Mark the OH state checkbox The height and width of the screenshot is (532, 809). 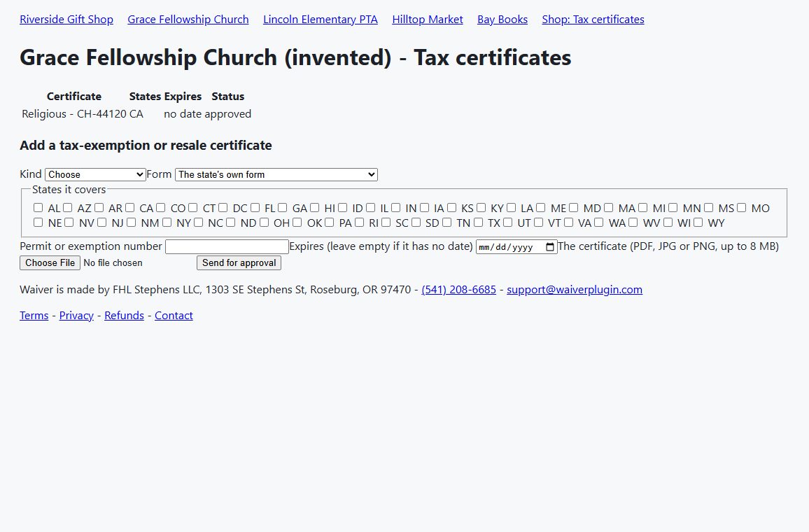click(264, 223)
